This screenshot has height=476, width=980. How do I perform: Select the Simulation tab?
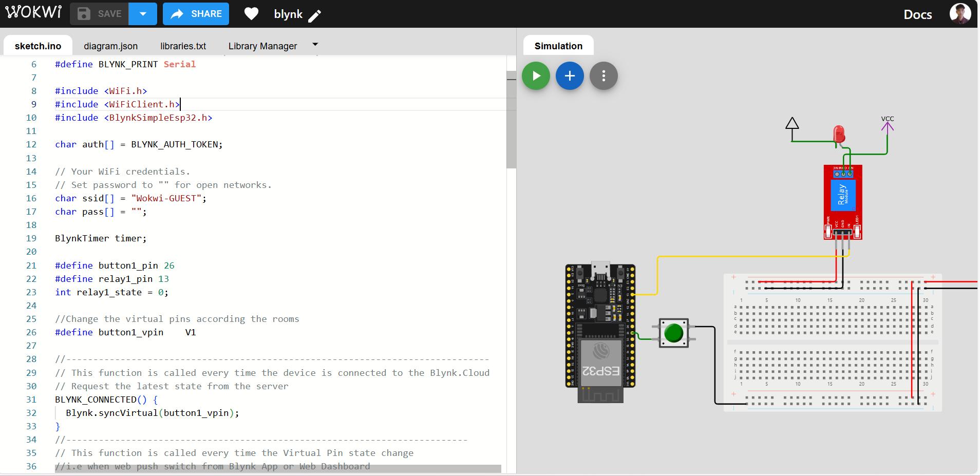558,46
